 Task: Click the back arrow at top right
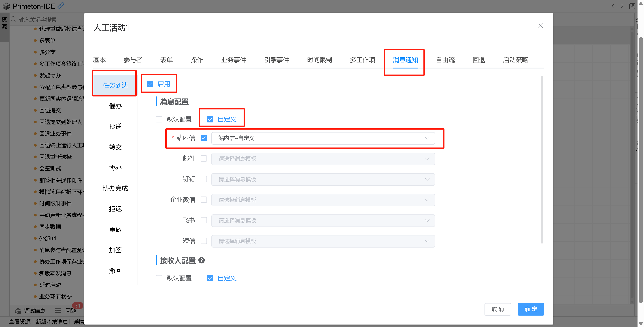613,6
